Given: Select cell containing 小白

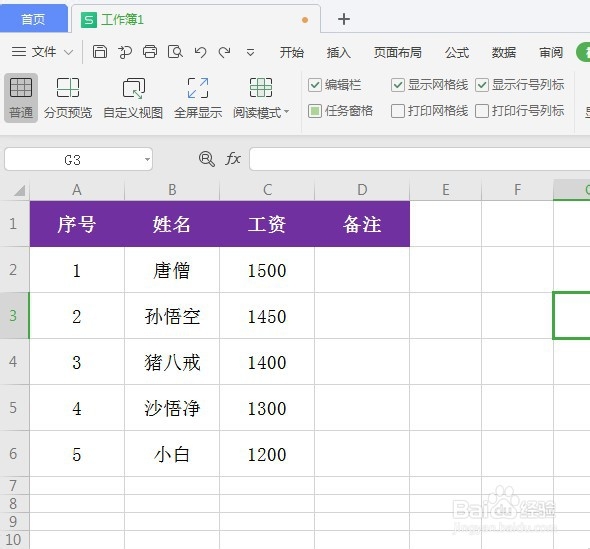Looking at the screenshot, I should point(172,454).
